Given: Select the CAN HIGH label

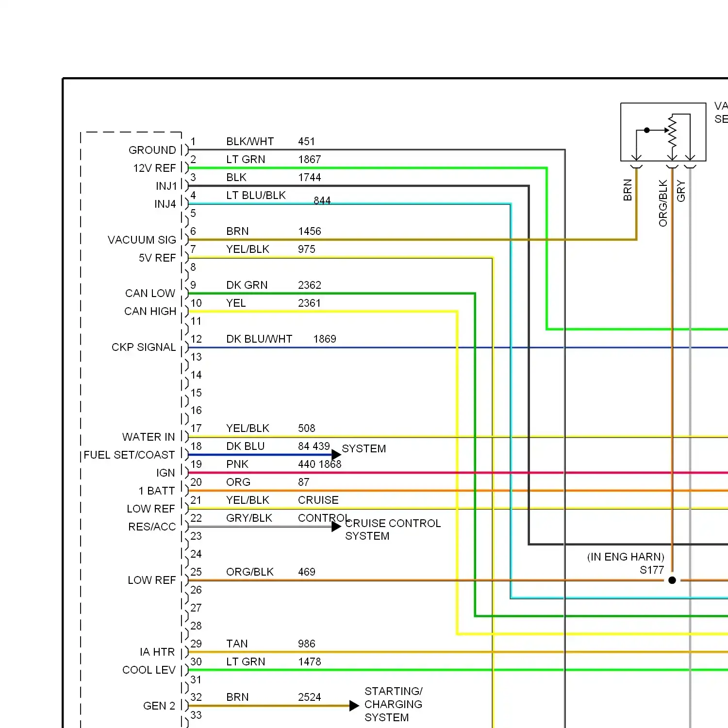Looking at the screenshot, I should click(x=150, y=311).
